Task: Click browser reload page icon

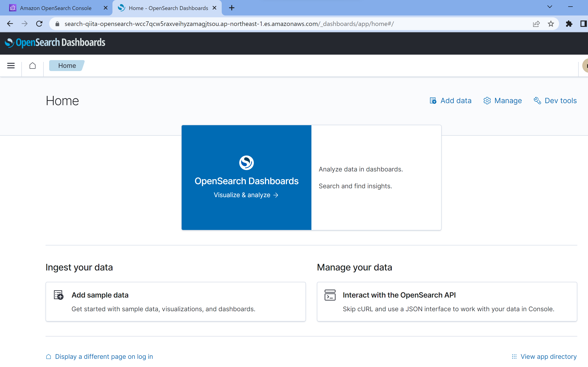Action: 39,24
